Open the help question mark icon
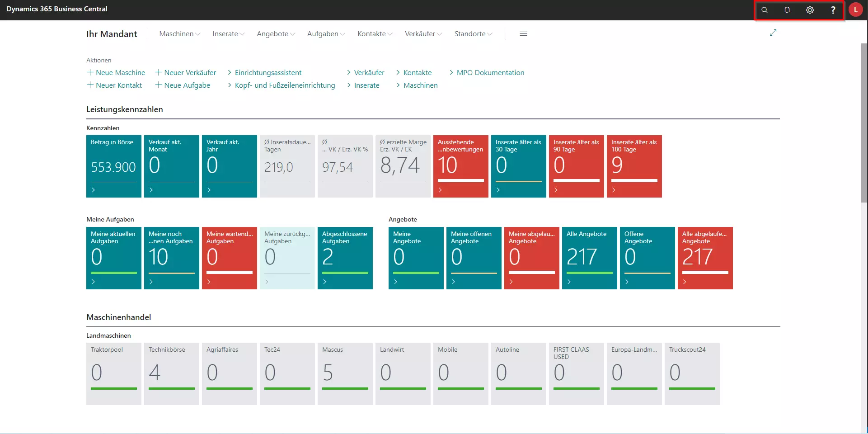868x434 pixels. click(x=833, y=10)
